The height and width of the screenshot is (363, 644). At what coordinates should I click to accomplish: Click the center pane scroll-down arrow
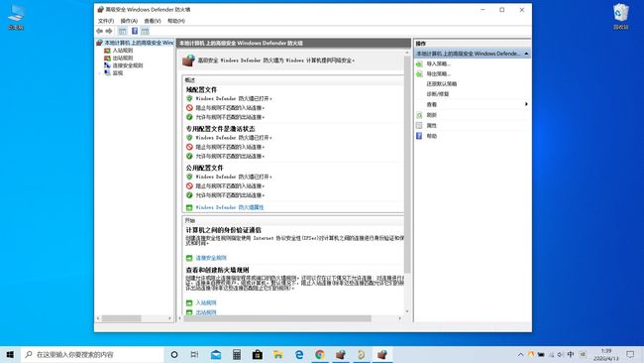[407, 311]
